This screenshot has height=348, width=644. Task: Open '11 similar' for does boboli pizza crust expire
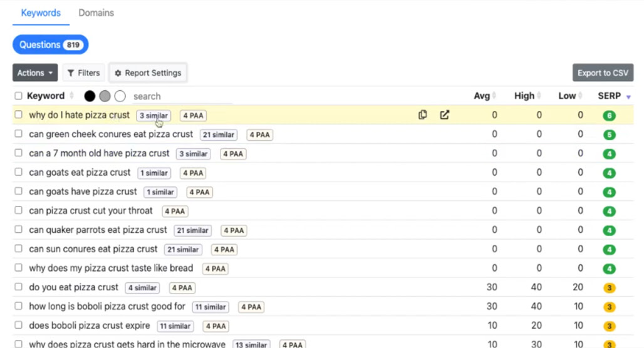tap(175, 326)
